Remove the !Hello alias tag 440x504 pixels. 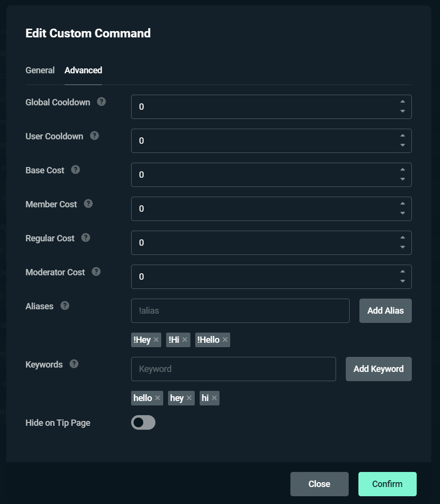point(225,340)
